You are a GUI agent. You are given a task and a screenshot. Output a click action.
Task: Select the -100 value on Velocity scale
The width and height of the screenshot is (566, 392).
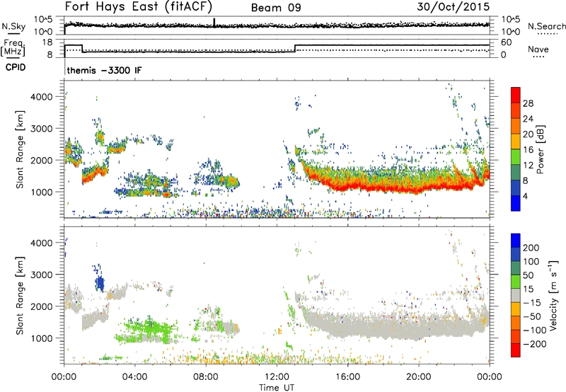pyautogui.click(x=535, y=330)
